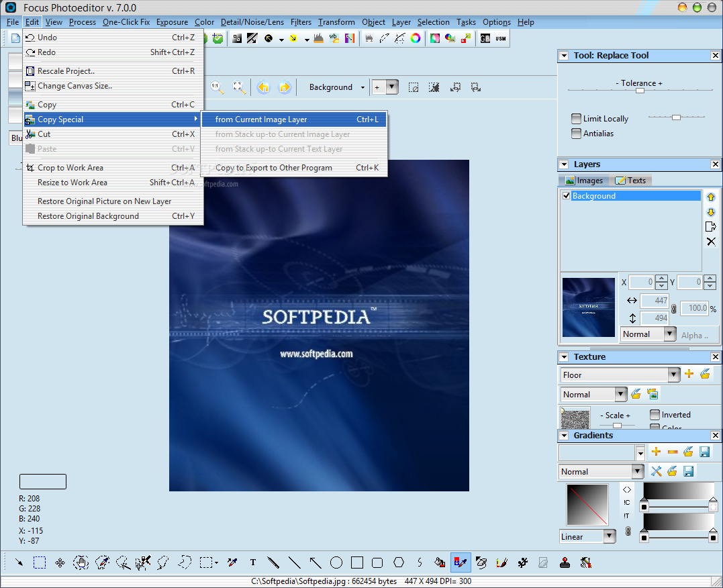Click the USM unsharp mask icon
The width and height of the screenshot is (723, 588).
coord(501,38)
